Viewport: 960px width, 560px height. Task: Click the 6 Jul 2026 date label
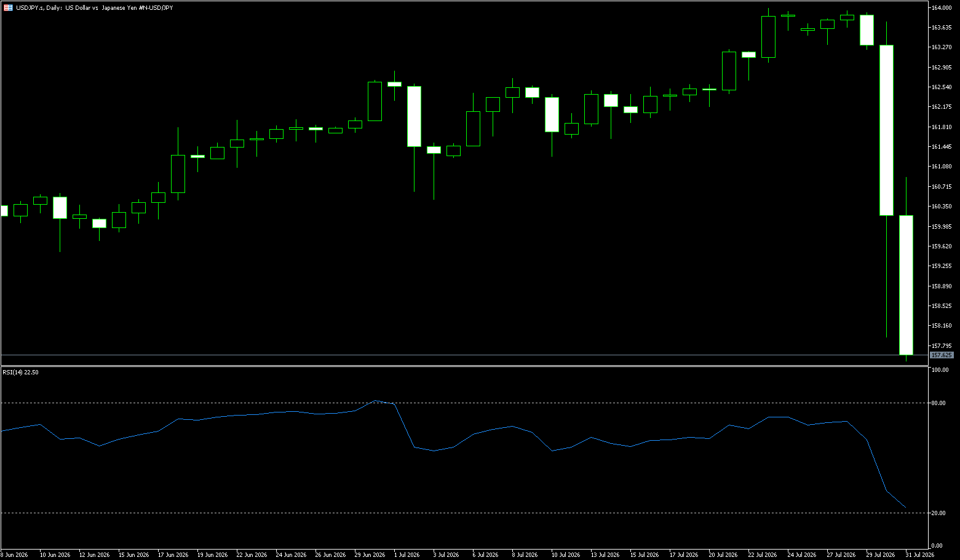click(x=485, y=554)
